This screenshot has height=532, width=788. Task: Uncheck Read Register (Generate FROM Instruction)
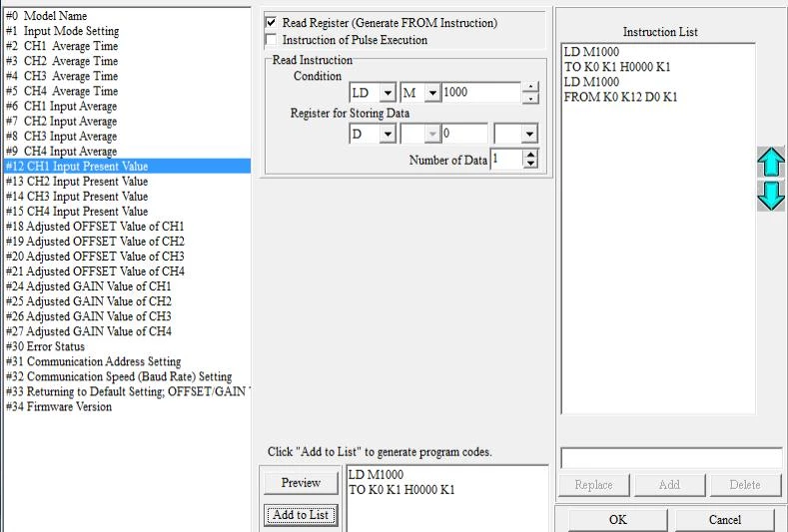(272, 23)
